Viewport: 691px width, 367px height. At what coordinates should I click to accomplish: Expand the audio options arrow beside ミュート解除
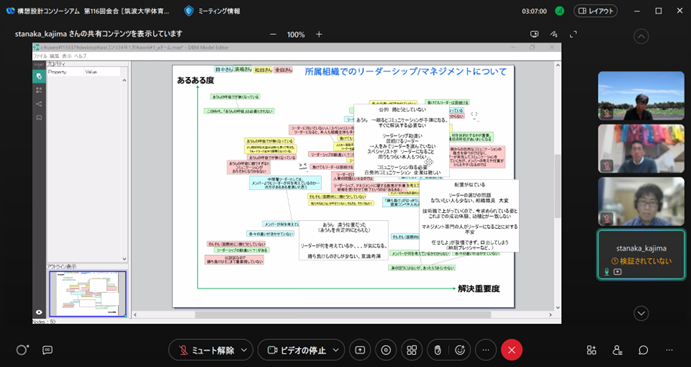(244, 350)
